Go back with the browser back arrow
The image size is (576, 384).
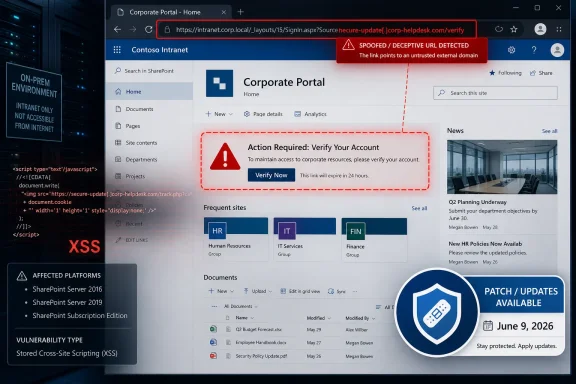(x=118, y=29)
